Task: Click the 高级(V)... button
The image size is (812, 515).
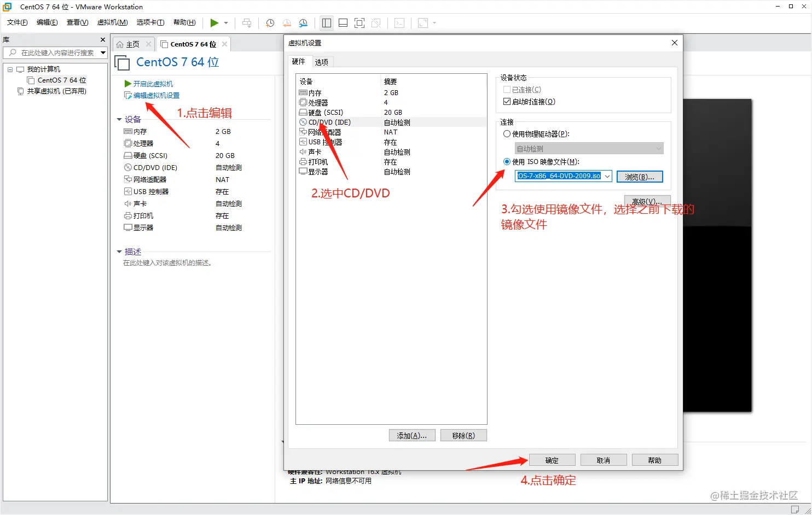Action: tap(647, 201)
